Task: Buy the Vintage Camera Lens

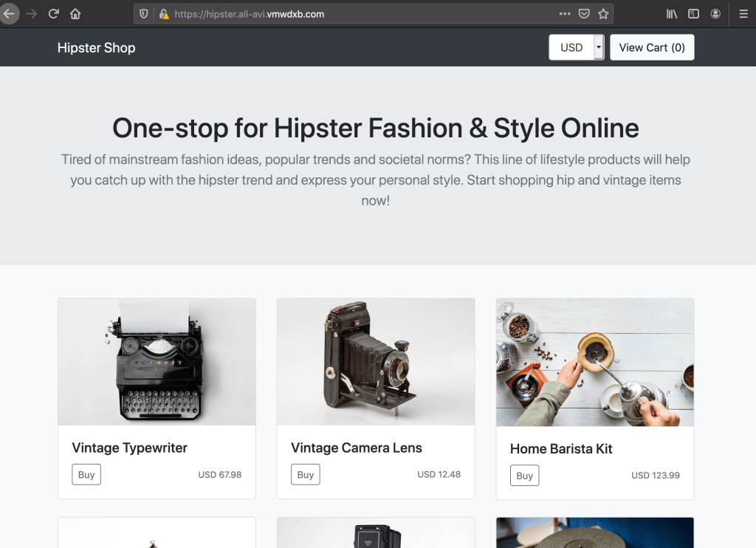Action: point(306,475)
